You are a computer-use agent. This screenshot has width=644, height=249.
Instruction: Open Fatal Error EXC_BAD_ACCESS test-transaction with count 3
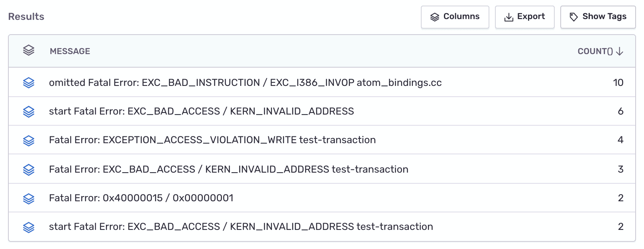tap(228, 169)
